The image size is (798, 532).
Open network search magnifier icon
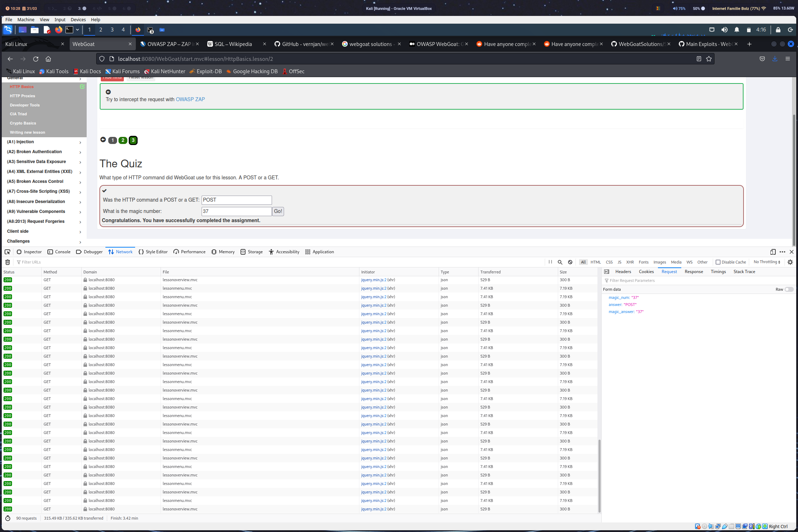(x=560, y=262)
